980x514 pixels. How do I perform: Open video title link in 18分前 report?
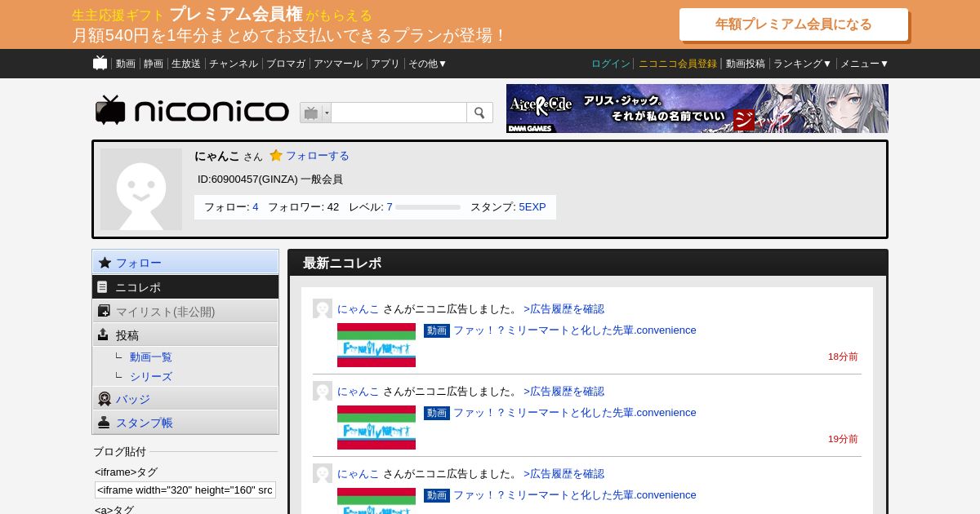click(575, 330)
